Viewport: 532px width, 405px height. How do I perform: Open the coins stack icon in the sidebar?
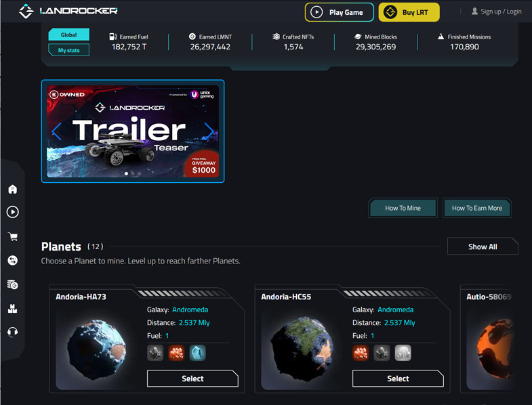point(13,284)
